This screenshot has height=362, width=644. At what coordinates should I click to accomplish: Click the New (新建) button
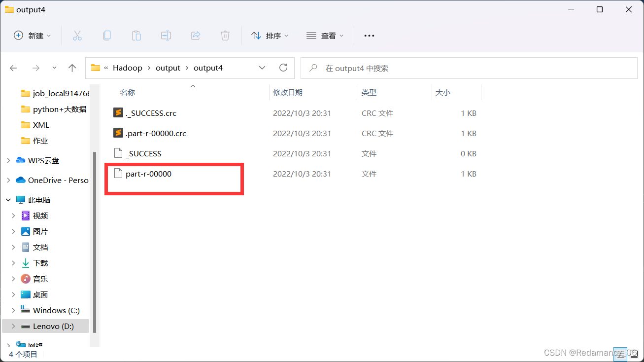[x=33, y=36]
